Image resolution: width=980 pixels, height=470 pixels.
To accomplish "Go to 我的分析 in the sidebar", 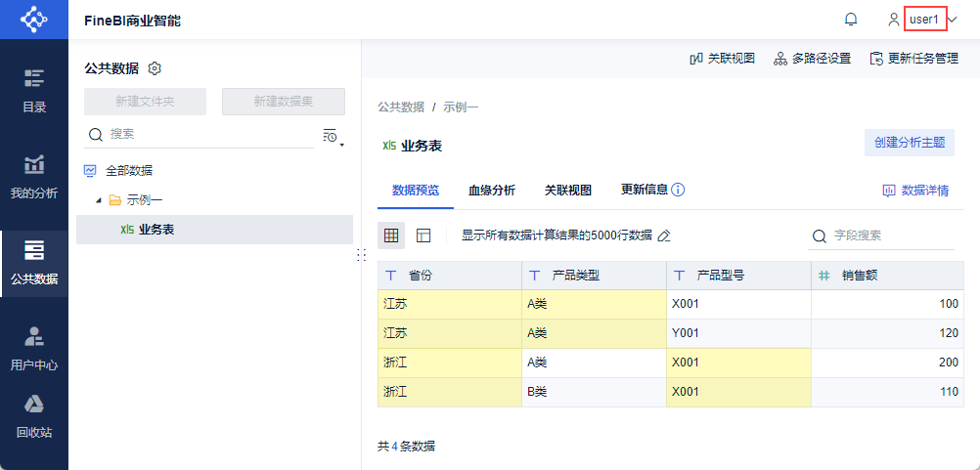I will [x=34, y=176].
